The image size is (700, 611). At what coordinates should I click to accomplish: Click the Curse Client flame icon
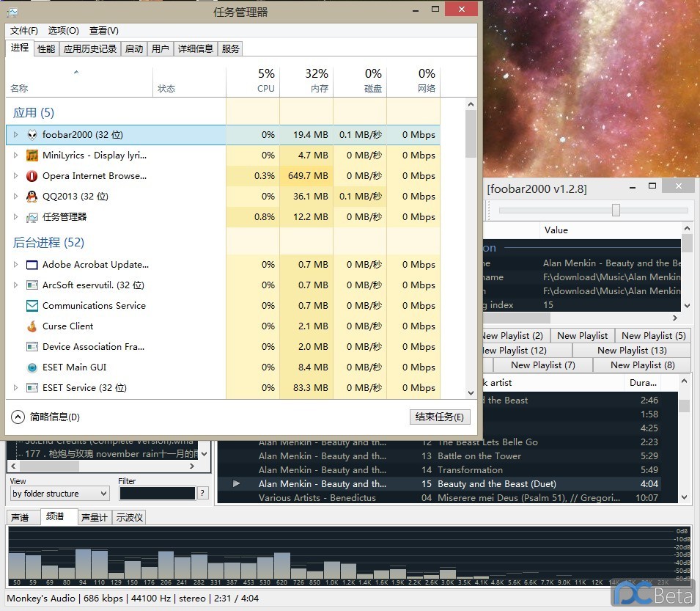pos(32,326)
